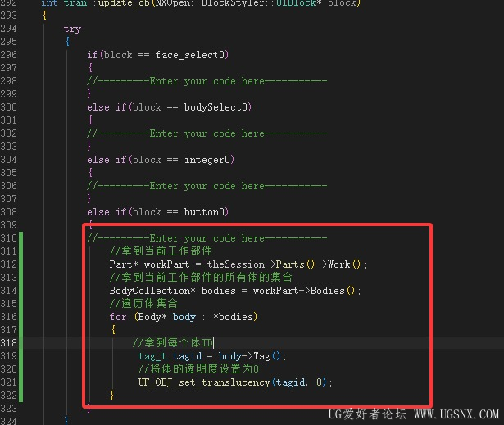Click 'theSession' on line 312
504x425 pixels.
point(235,264)
